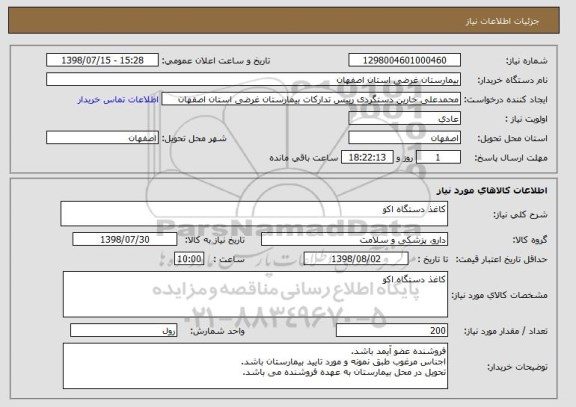
Task: Click the buyer notes text area
Action: (255, 366)
